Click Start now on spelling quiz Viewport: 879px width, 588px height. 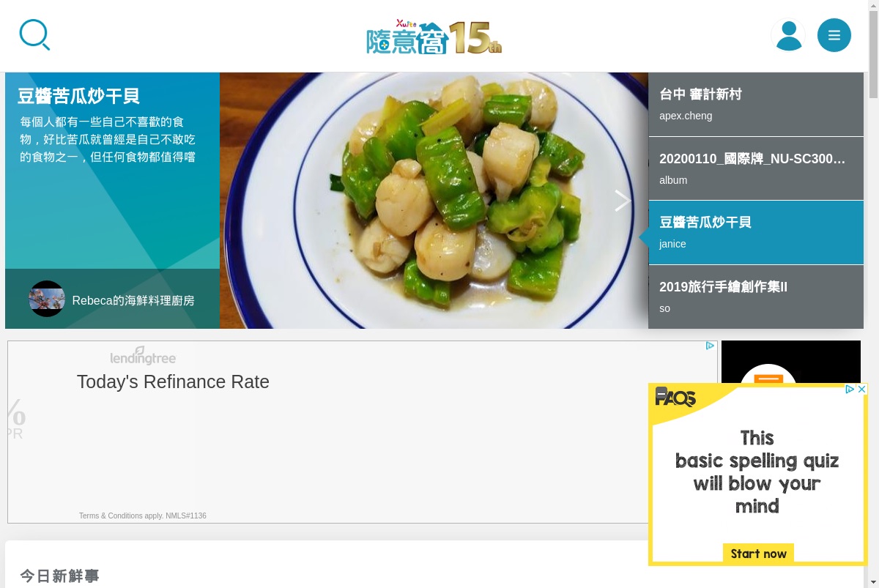pyautogui.click(x=758, y=554)
